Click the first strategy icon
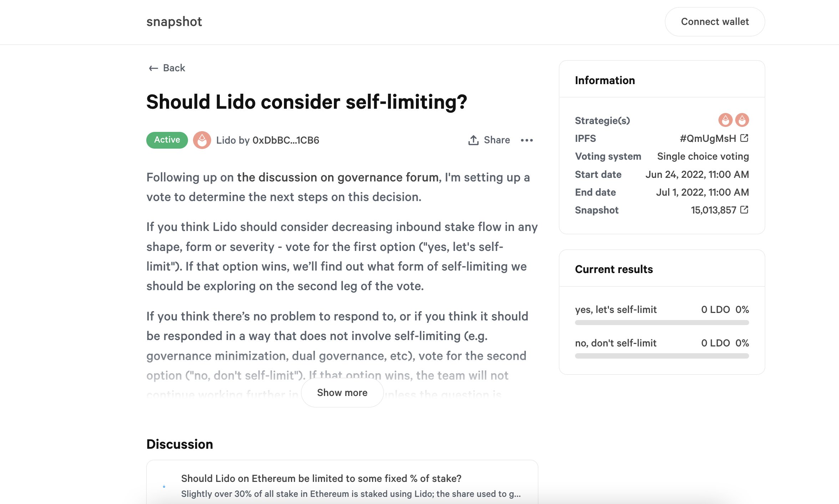 tap(725, 120)
